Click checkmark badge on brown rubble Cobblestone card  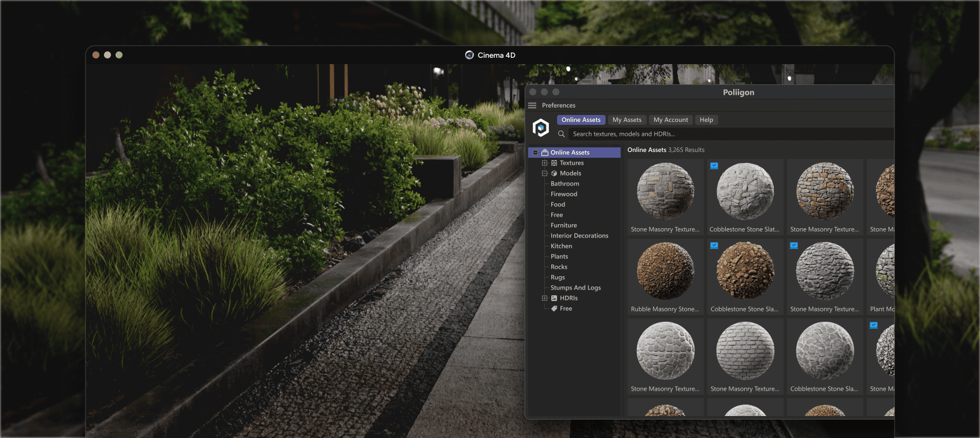[x=714, y=246]
